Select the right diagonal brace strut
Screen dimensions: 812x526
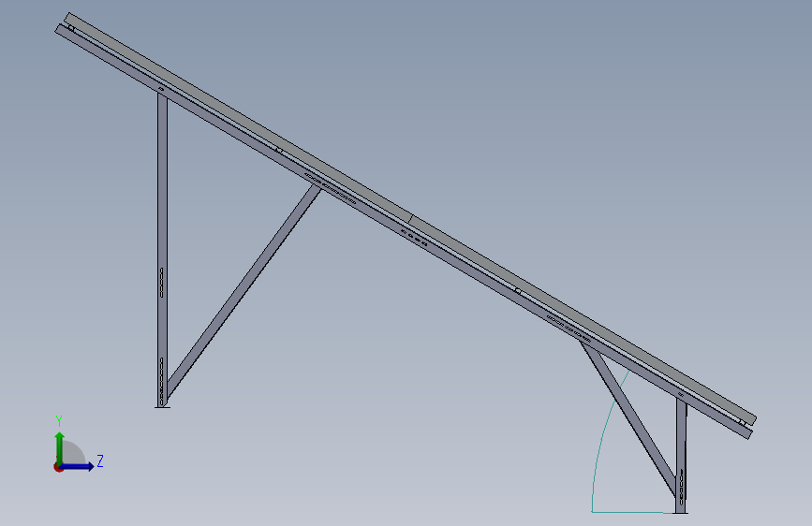pos(627,417)
